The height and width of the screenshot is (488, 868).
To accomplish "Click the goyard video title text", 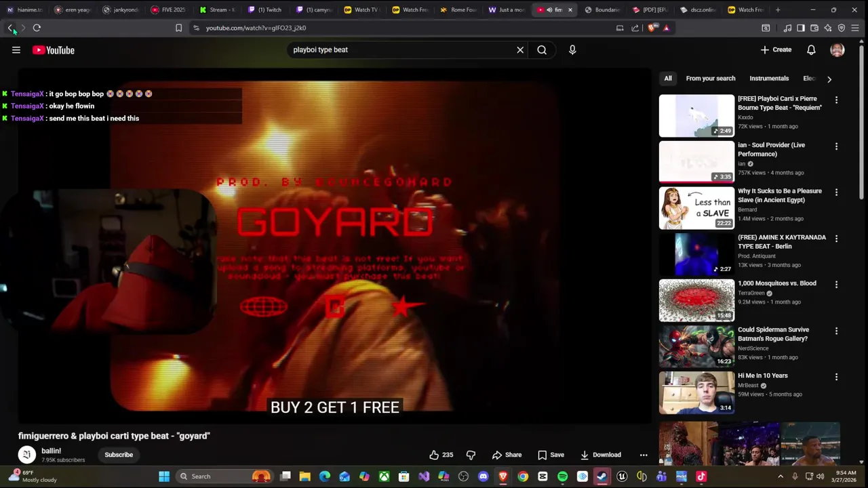I will tap(114, 436).
